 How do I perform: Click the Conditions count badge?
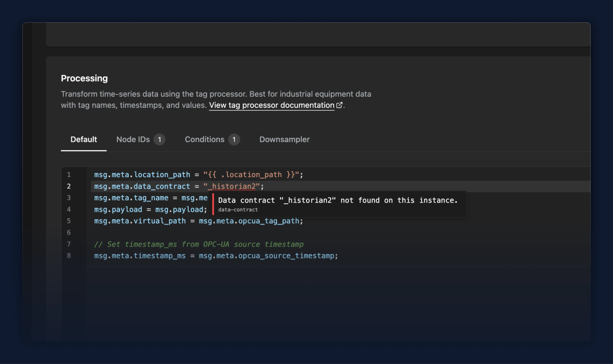click(234, 140)
